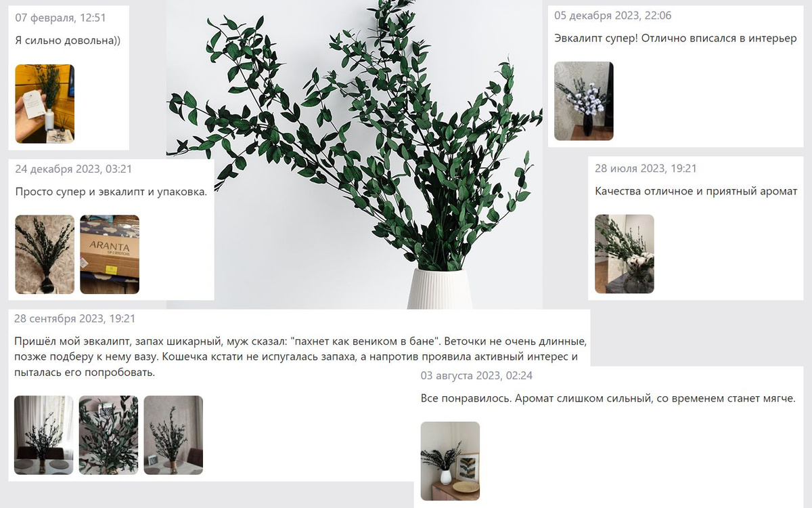Screen dimensions: 812x508
Task: Open the photo in the 28 июля review
Action: coord(625,254)
